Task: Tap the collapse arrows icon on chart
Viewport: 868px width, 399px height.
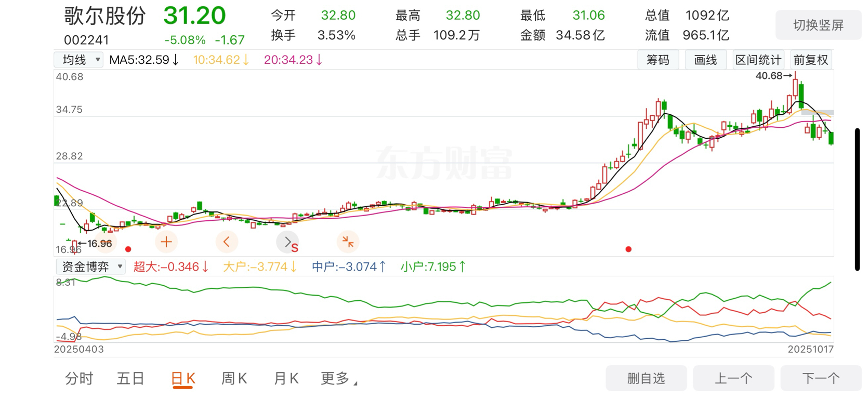Action: (348, 242)
